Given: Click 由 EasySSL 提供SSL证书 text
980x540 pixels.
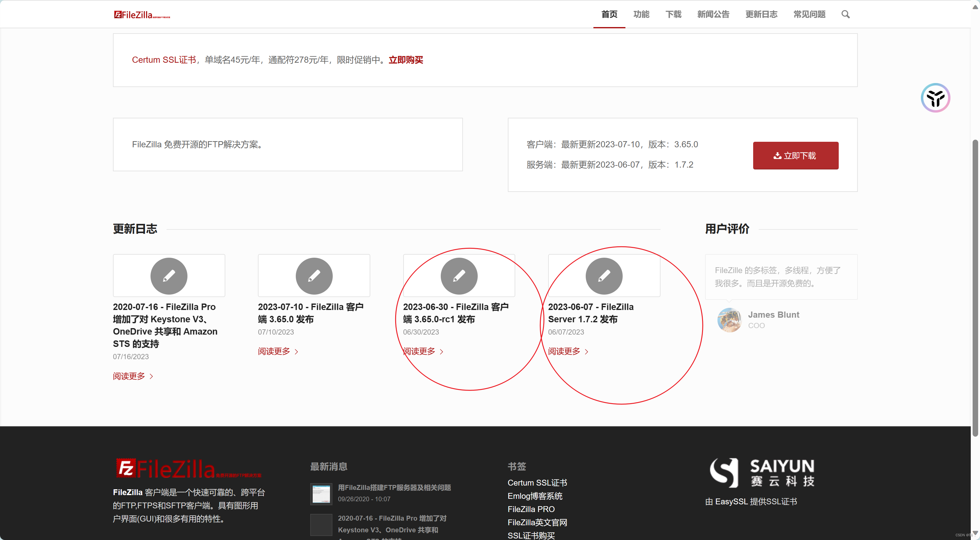Looking at the screenshot, I should [751, 502].
